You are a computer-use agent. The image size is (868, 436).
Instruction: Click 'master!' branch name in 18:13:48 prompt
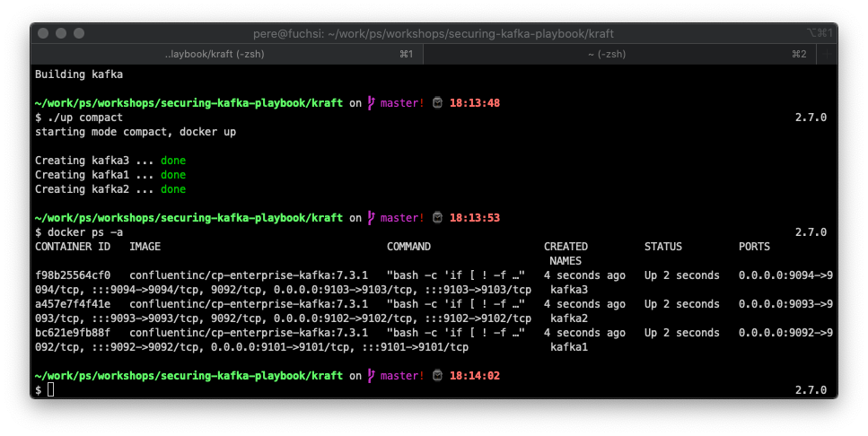pyautogui.click(x=402, y=103)
